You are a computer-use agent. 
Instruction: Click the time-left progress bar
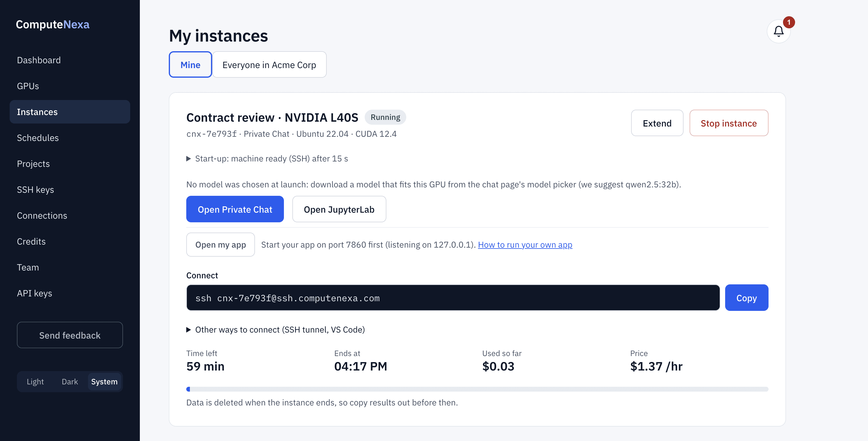(477, 389)
